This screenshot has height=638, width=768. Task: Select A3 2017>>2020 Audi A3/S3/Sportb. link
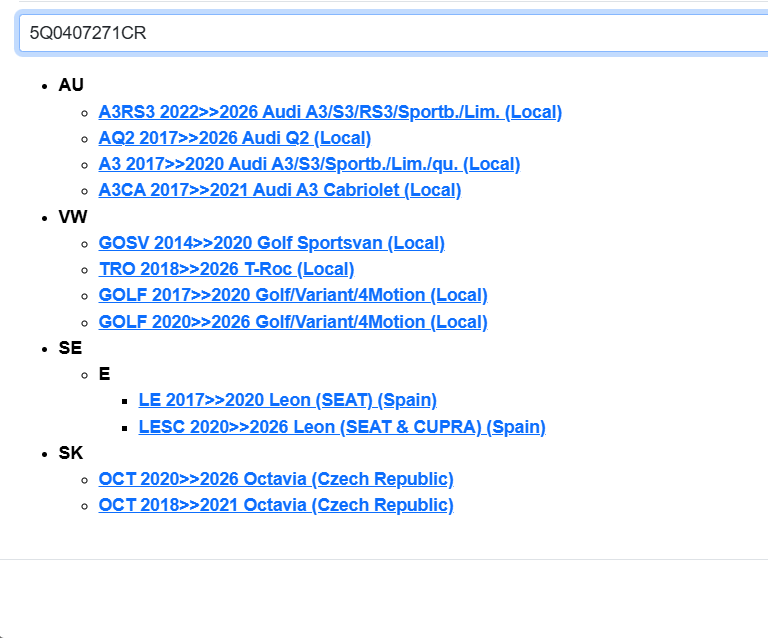coord(309,164)
